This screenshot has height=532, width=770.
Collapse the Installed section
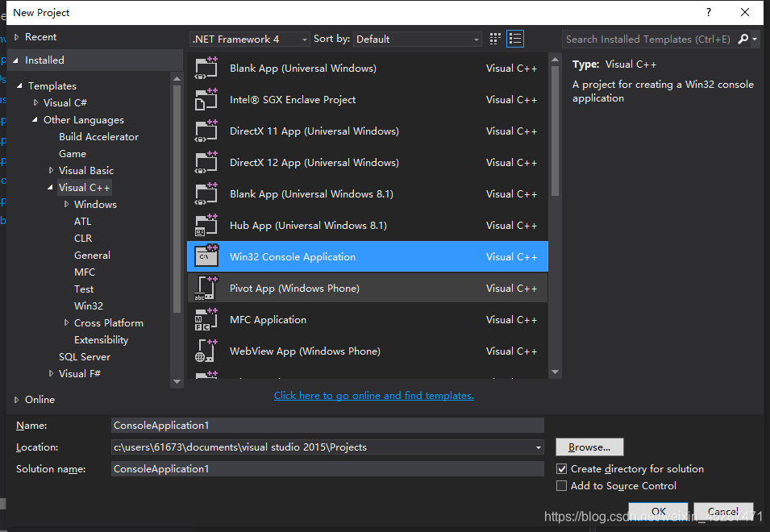coord(15,60)
